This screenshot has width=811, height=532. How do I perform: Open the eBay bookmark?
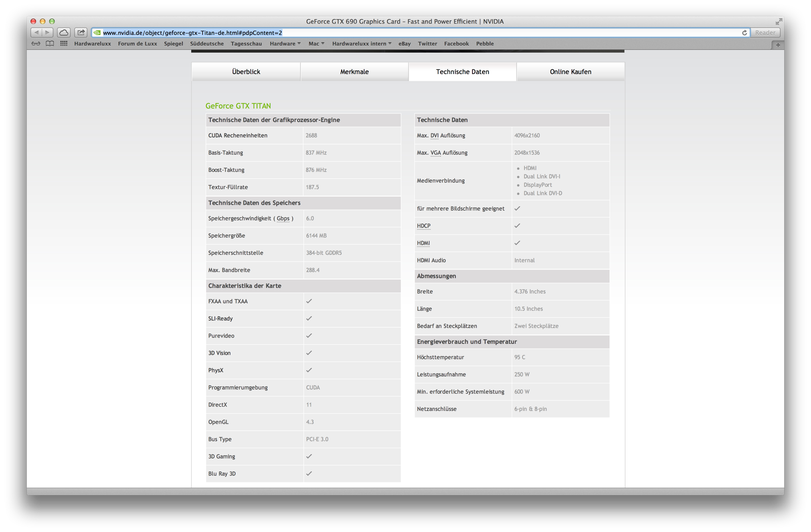pos(404,44)
